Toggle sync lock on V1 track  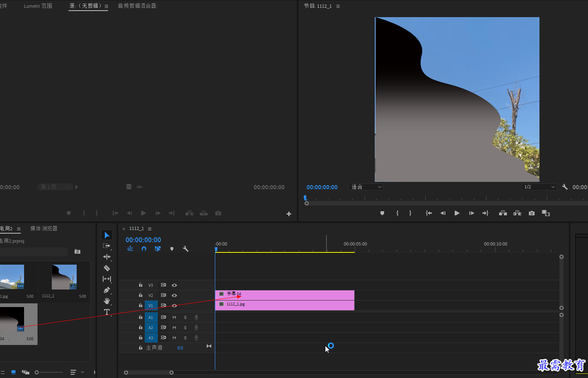[163, 305]
